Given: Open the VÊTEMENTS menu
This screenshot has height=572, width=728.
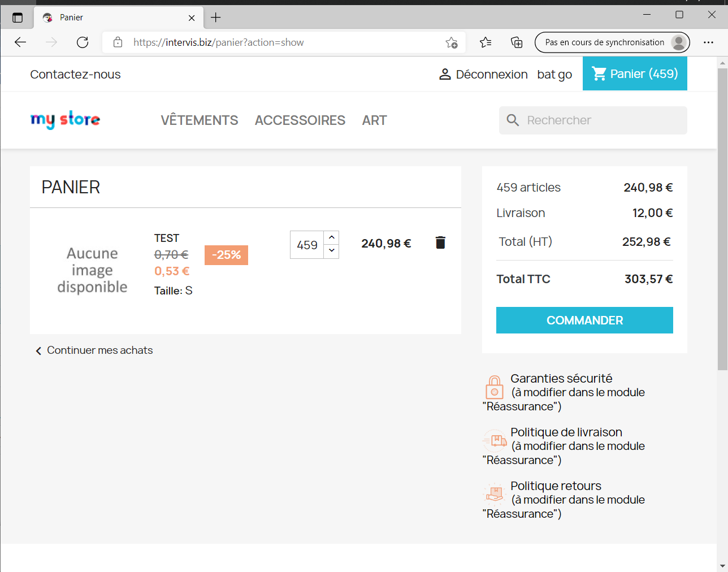Looking at the screenshot, I should [x=200, y=120].
